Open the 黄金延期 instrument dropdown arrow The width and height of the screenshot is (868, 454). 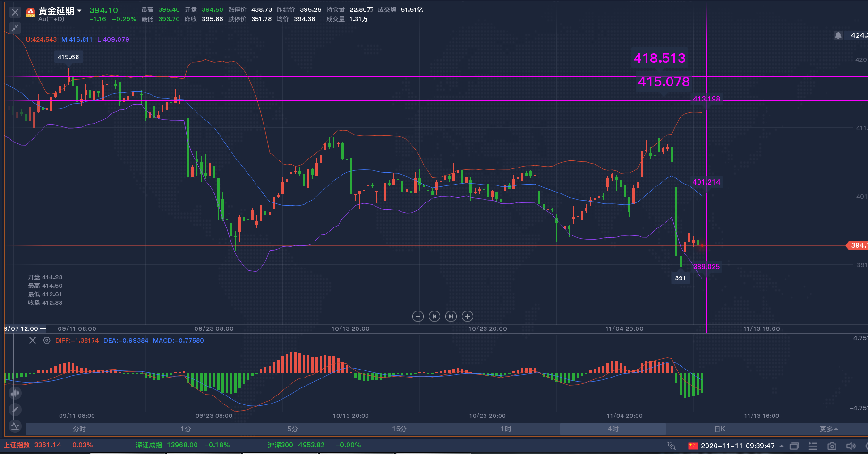click(79, 10)
